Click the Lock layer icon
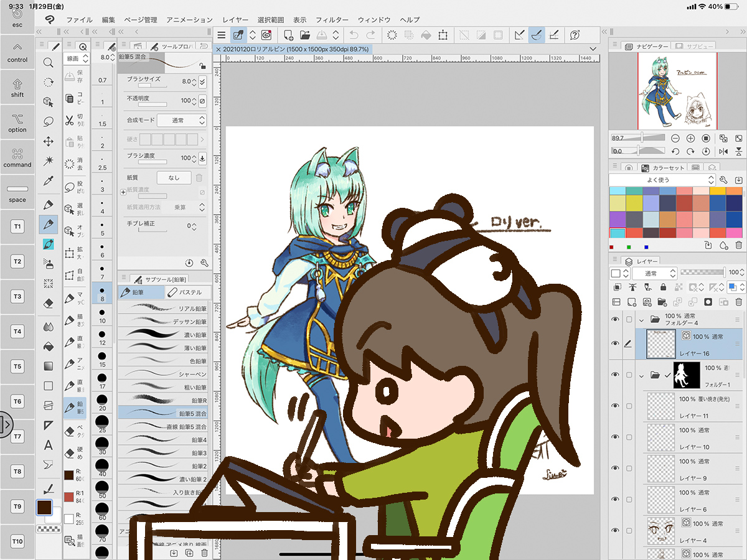Screen dimensions: 747x560 coord(664,287)
